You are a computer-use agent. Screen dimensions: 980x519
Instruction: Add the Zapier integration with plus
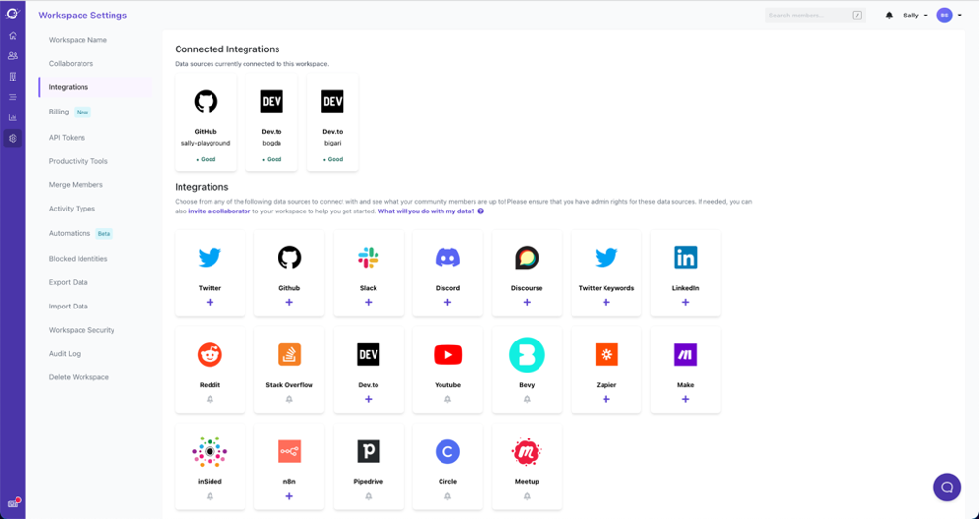click(x=606, y=399)
